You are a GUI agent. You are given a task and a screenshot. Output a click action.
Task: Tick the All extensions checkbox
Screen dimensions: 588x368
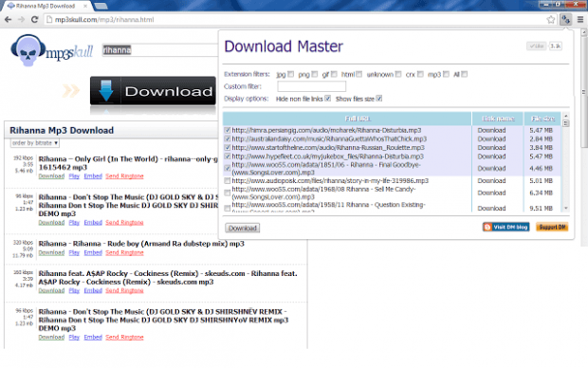pos(465,74)
